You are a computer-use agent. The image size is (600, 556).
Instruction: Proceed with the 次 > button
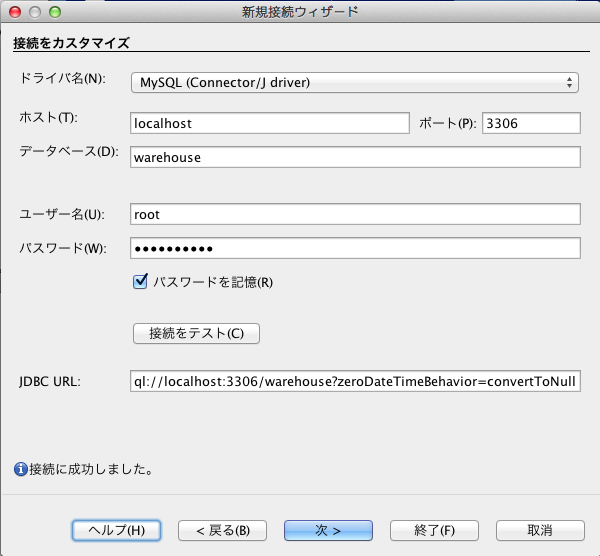click(328, 529)
